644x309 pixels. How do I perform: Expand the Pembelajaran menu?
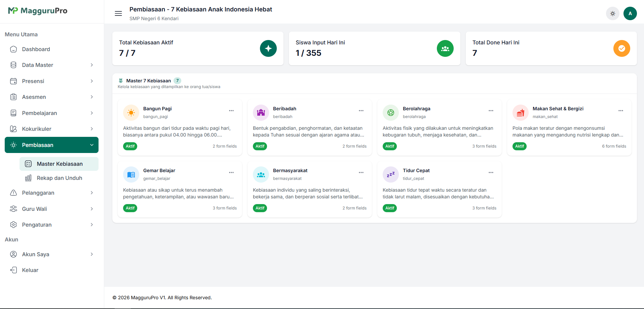(x=52, y=113)
